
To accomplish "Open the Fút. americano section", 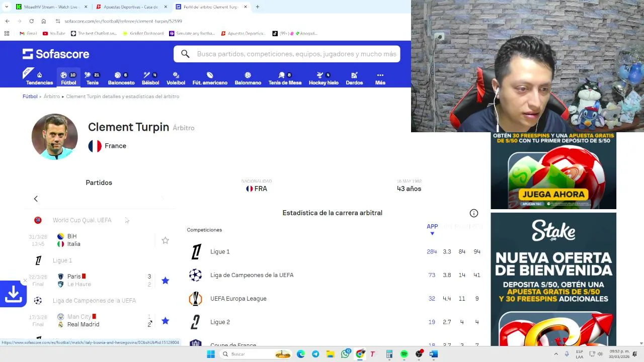I will pos(210,78).
